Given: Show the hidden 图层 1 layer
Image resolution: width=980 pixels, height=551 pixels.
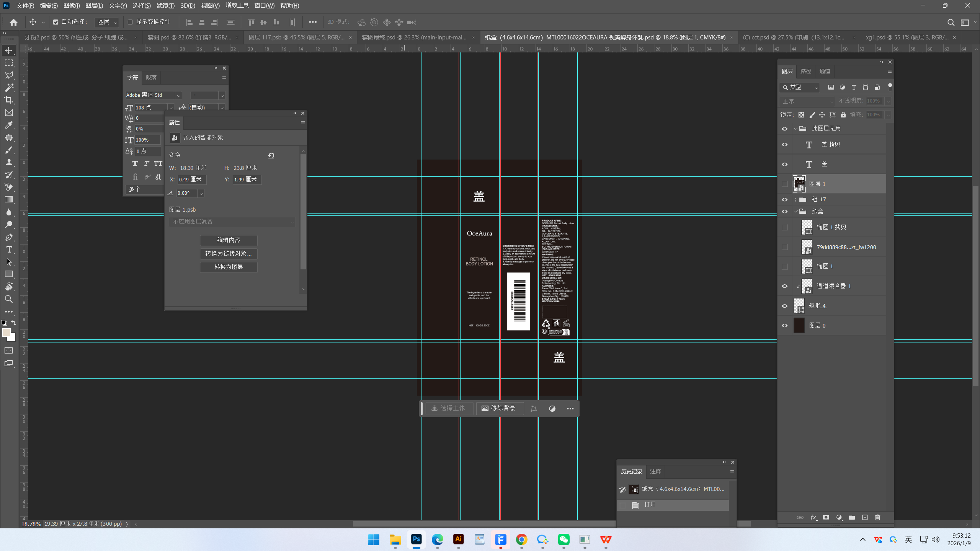Looking at the screenshot, I should 784,184.
